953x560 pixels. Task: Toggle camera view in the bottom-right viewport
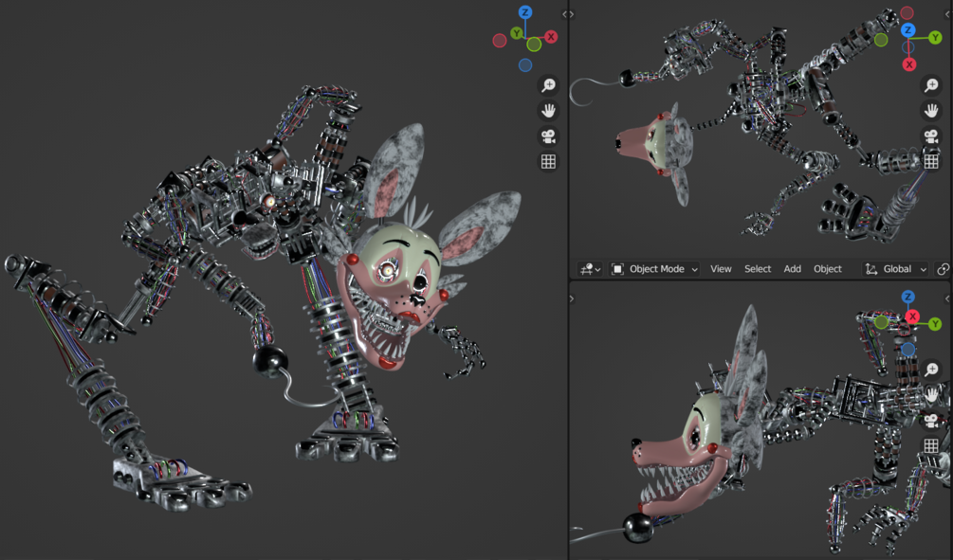(931, 421)
